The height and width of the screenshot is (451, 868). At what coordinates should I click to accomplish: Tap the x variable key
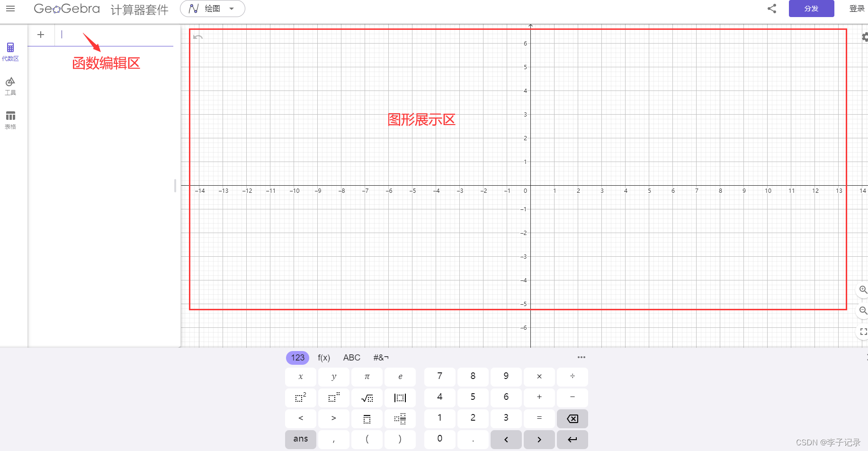coord(301,377)
